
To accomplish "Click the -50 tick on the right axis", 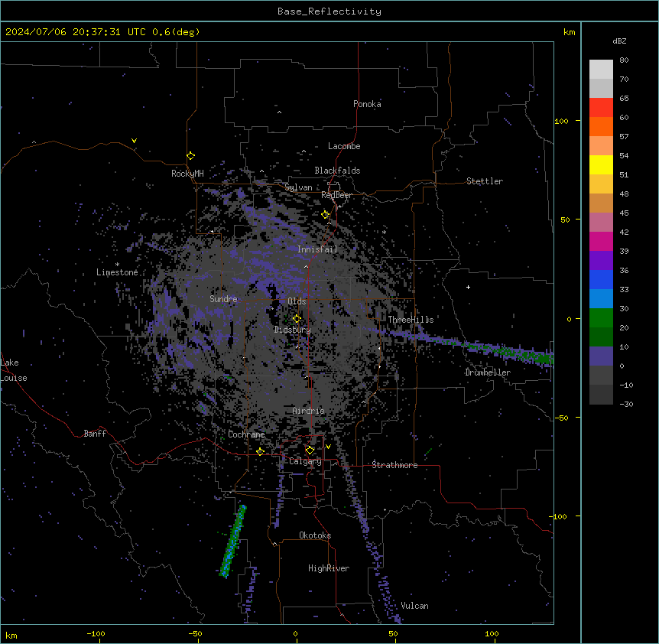I will pyautogui.click(x=561, y=418).
